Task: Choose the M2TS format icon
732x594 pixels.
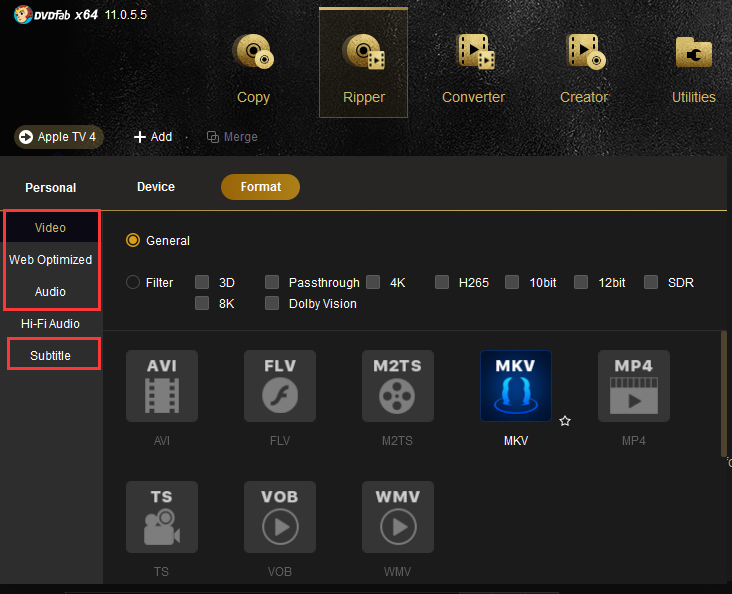Action: click(x=398, y=386)
